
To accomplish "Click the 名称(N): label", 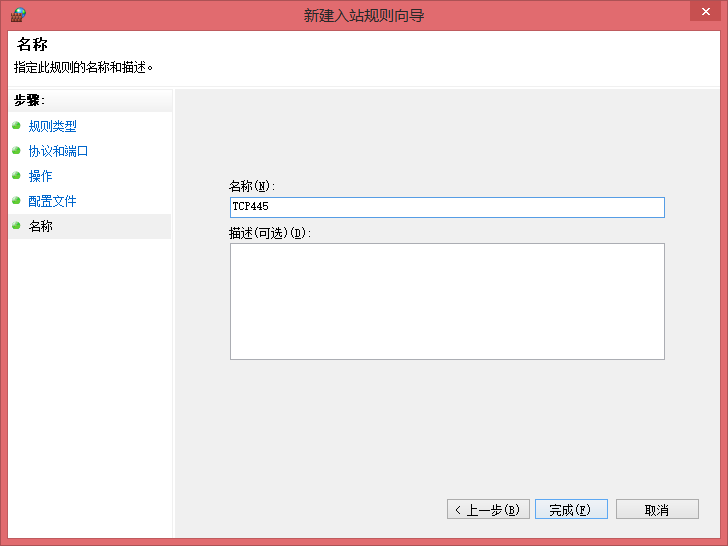I will (x=252, y=186).
